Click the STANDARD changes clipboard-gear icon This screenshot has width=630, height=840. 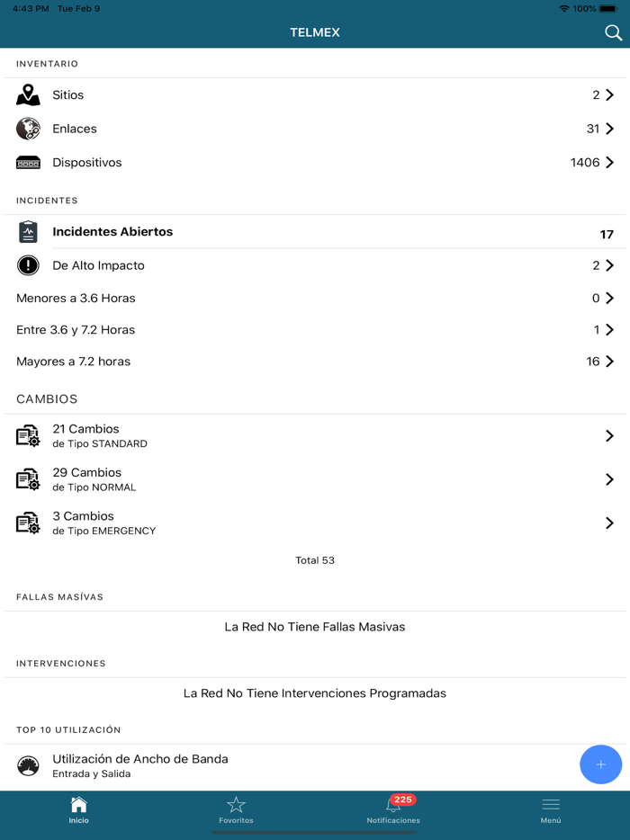coord(28,435)
